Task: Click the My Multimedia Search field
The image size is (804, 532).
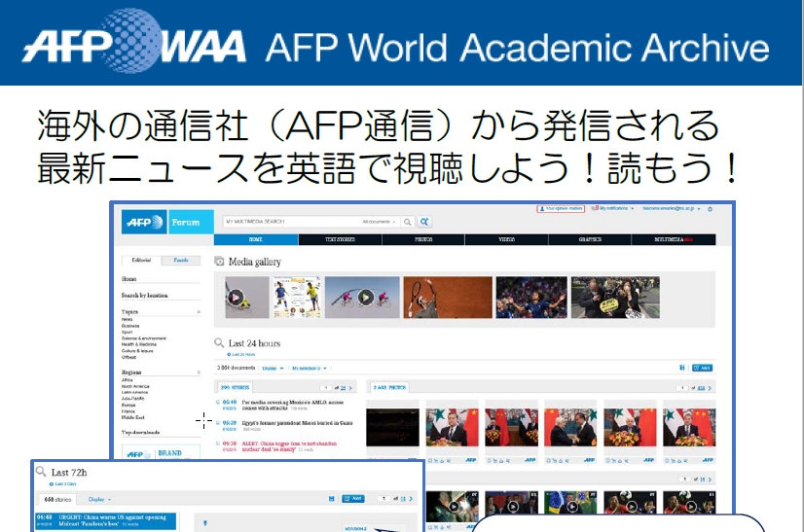Action: [292, 222]
